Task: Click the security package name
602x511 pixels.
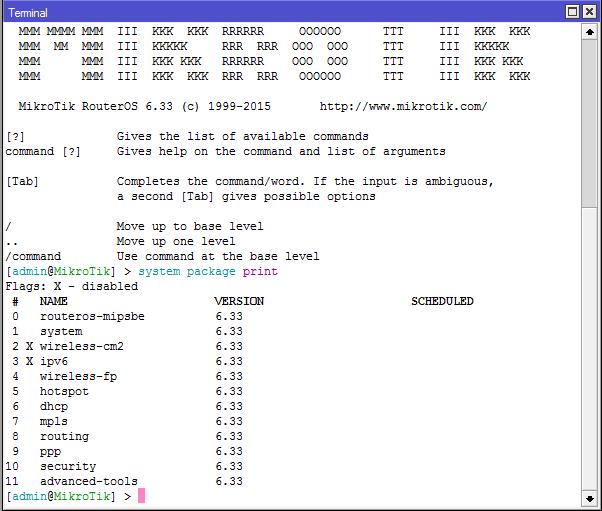Action: click(x=68, y=466)
